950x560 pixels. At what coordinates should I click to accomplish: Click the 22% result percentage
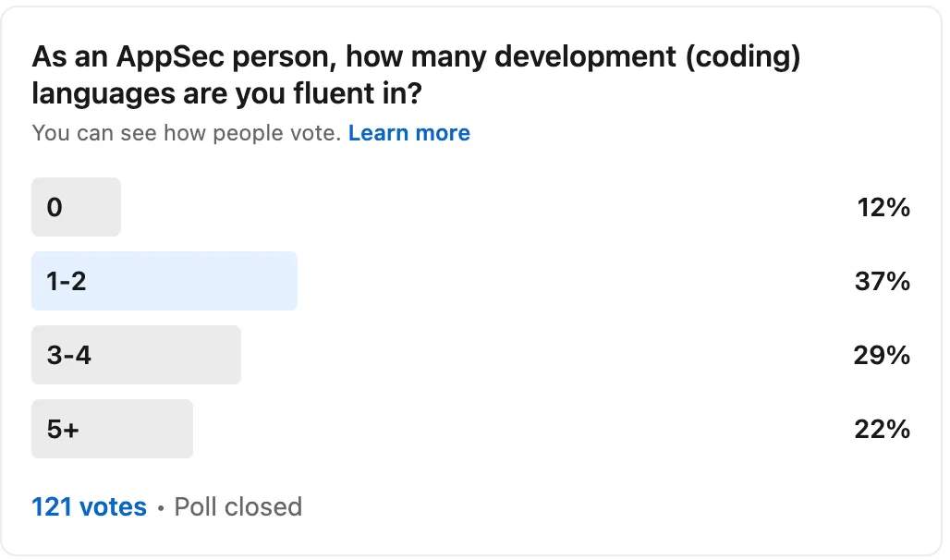tap(883, 430)
